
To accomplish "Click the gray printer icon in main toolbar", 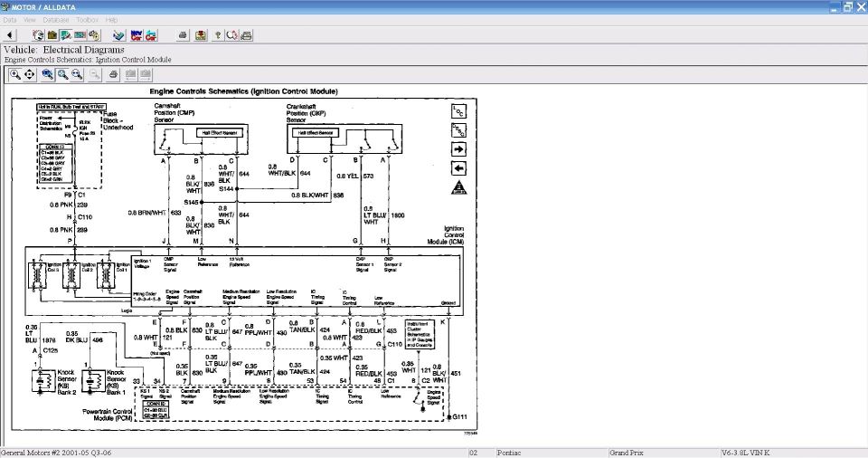I will [x=183, y=35].
